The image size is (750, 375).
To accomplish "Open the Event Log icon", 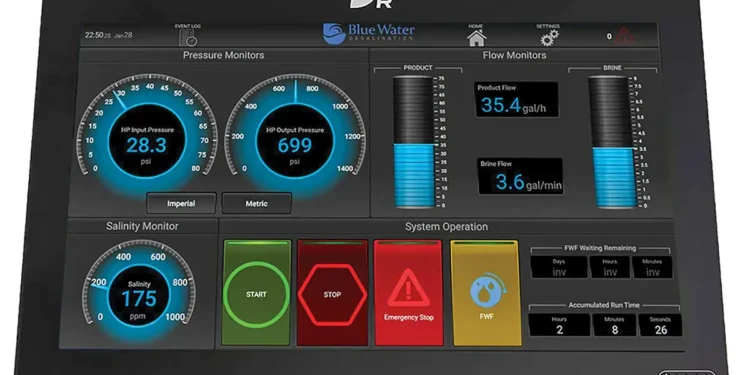I will 187,37.
